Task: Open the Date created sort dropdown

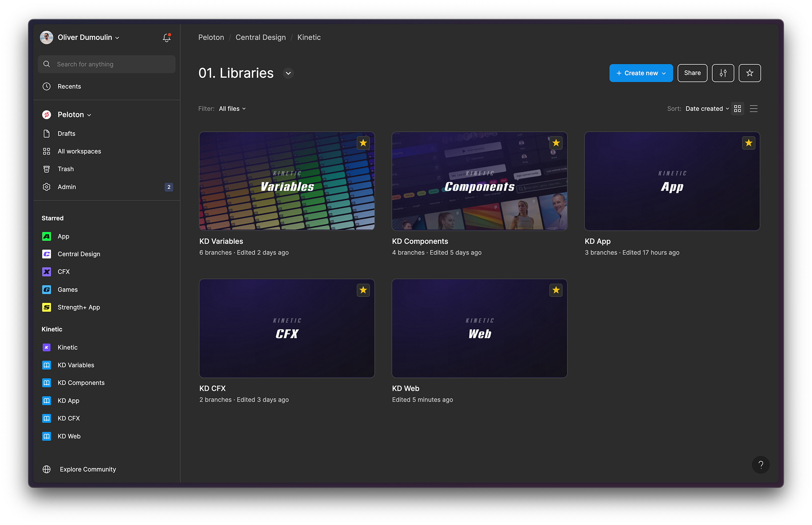Action: pyautogui.click(x=707, y=109)
